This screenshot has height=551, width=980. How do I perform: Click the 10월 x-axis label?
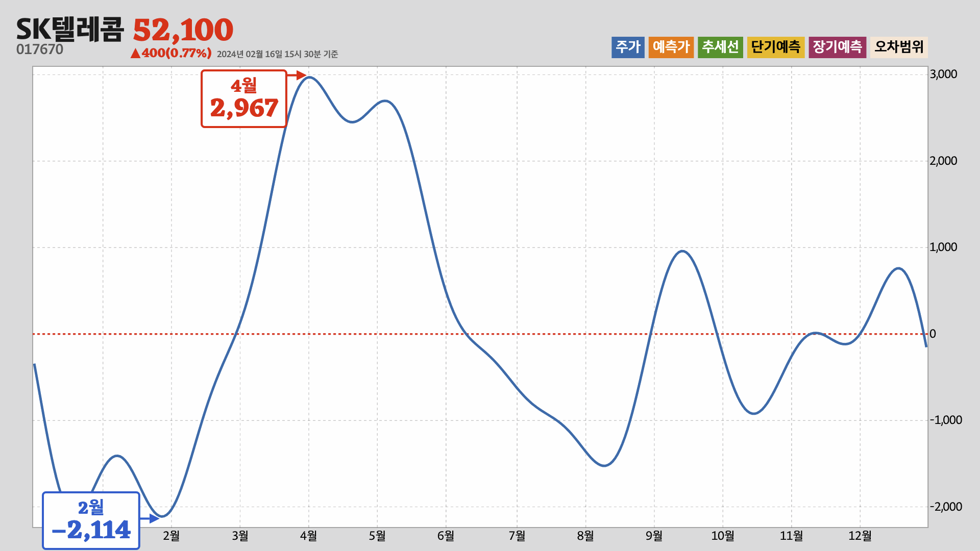coord(723,536)
